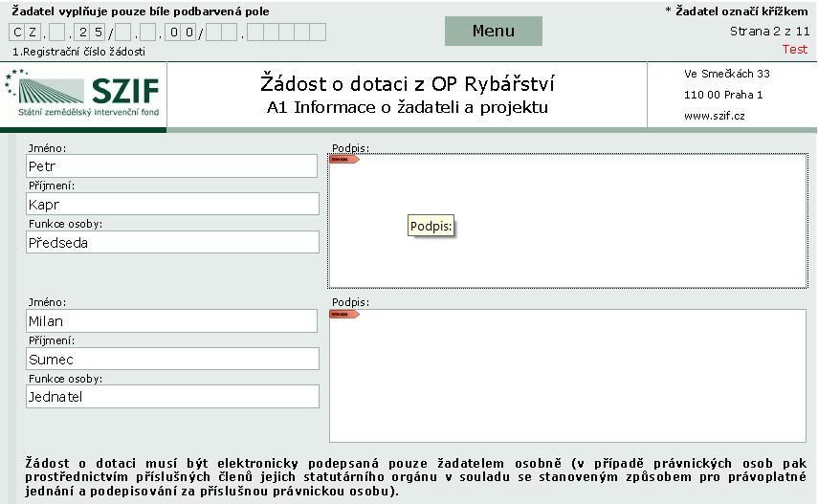The height and width of the screenshot is (504, 818).
Task: Click the Funkce osoby field containing Předseda
Action: click(172, 242)
